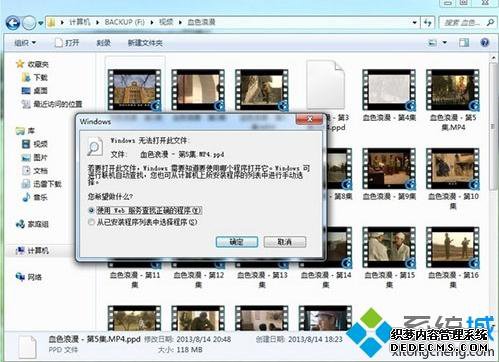Click 新建文件夹 in the toolbar

tap(145, 43)
